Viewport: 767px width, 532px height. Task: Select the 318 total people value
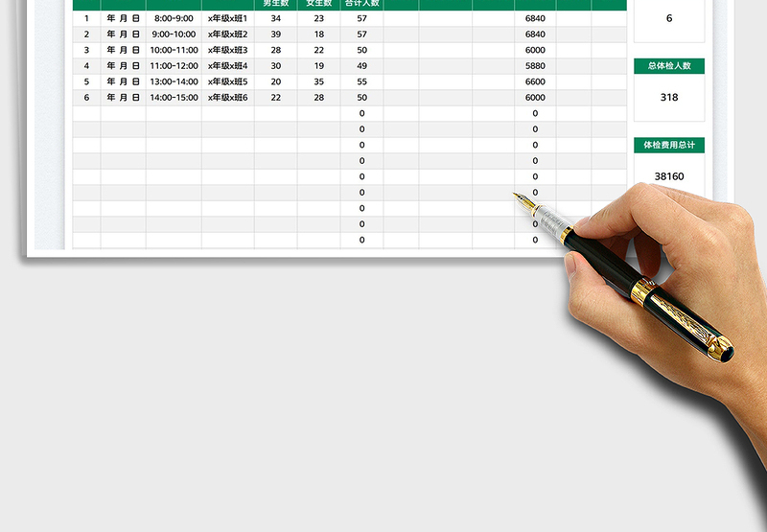pos(669,97)
